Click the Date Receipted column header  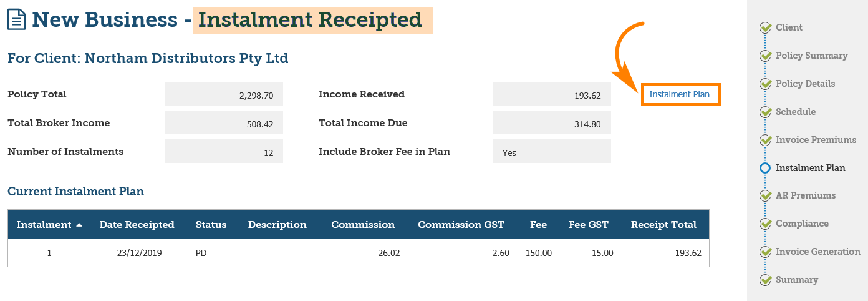(137, 225)
